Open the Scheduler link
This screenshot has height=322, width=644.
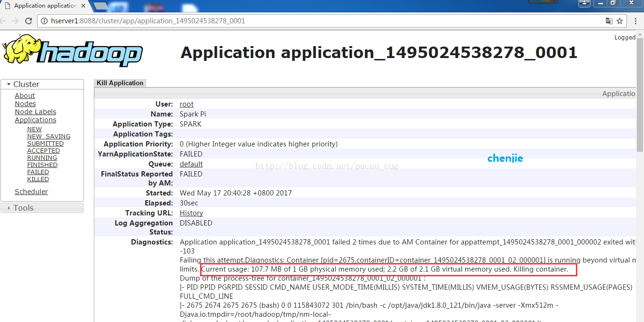(31, 192)
